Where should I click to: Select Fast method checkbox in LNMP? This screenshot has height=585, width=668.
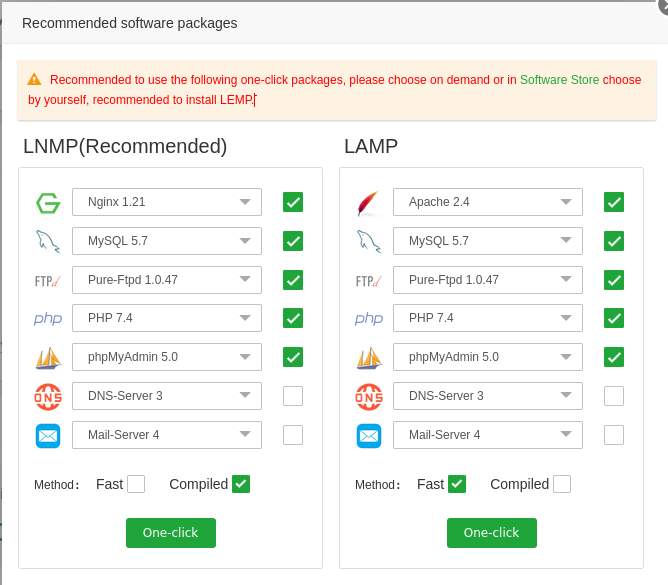[136, 484]
